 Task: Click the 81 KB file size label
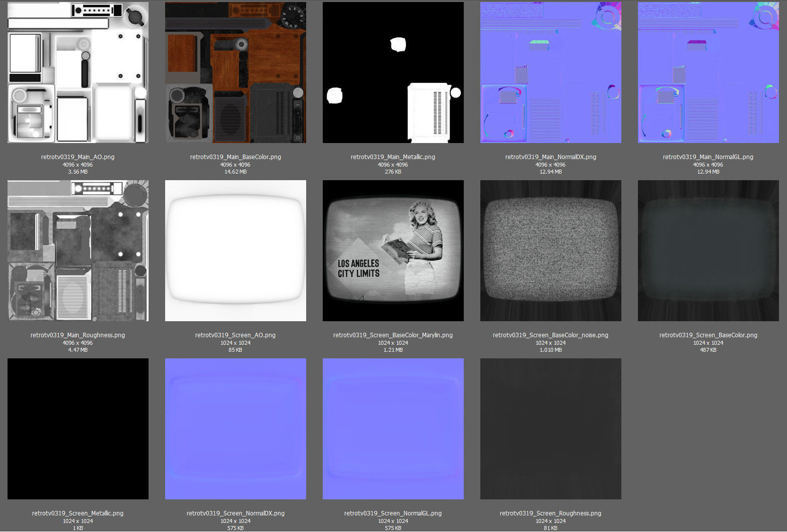(x=551, y=528)
